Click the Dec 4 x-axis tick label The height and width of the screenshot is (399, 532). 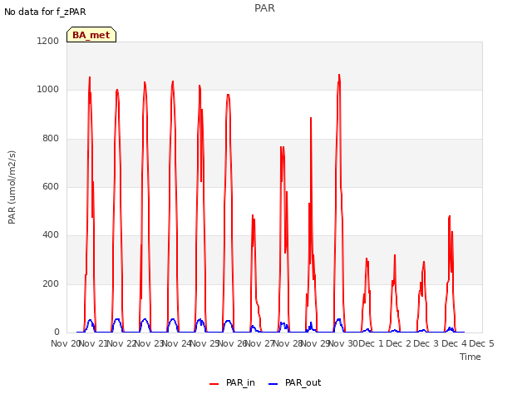click(454, 343)
